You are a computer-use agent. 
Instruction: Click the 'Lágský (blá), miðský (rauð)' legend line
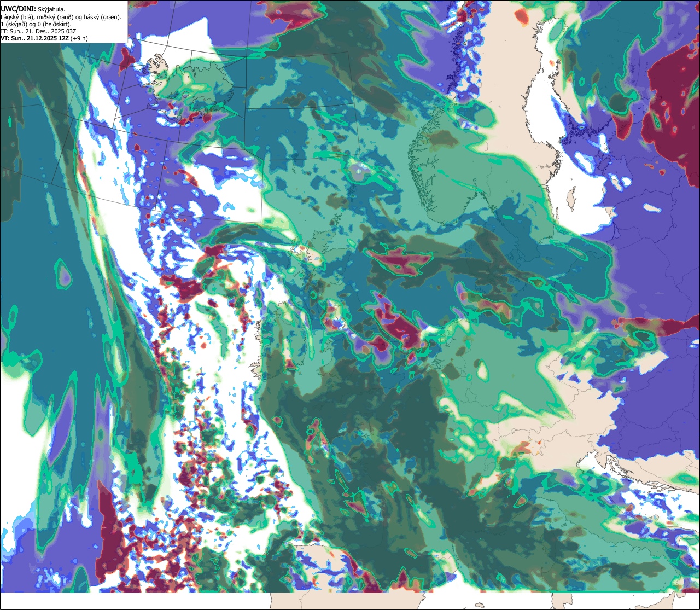pyautogui.click(x=61, y=17)
